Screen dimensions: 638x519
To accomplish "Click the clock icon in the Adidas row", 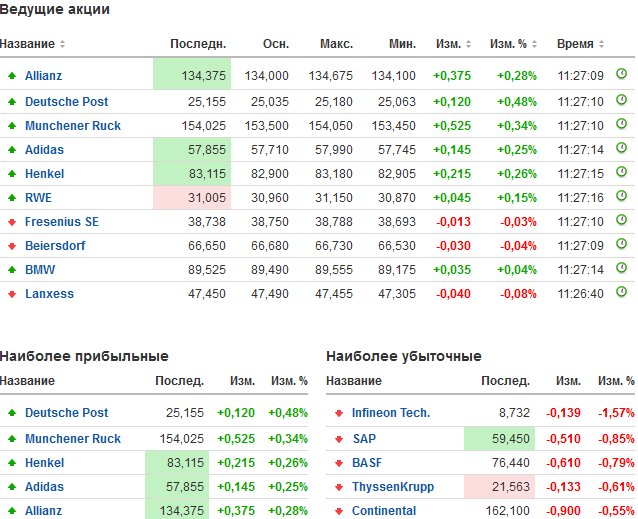I will click(621, 149).
